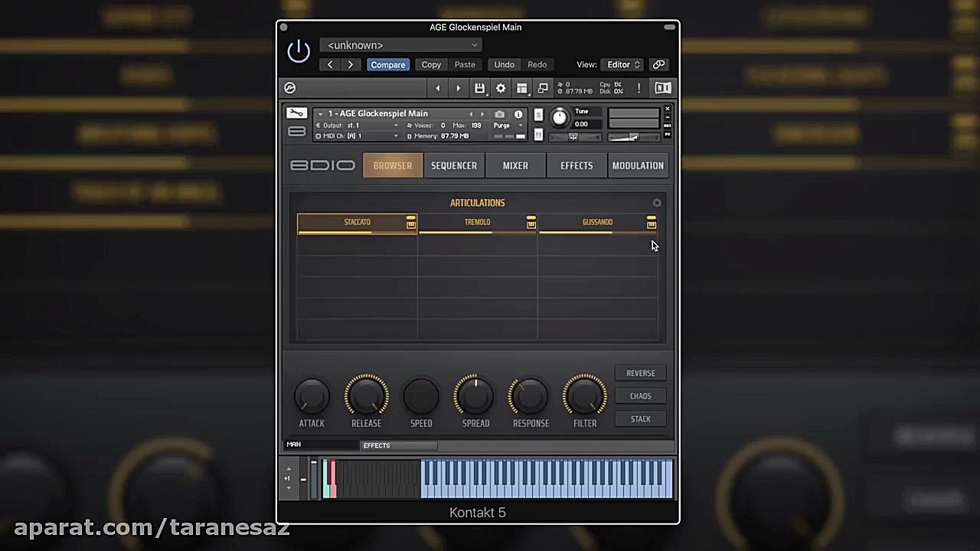This screenshot has width=980, height=551.
Task: Open instrument edit wrench icon
Action: click(296, 114)
